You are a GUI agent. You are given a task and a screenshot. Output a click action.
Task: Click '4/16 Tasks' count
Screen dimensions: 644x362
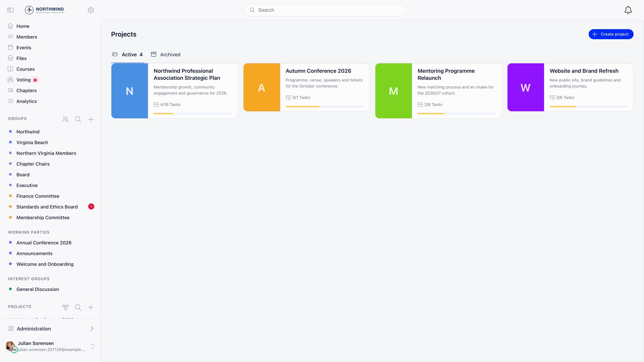(x=170, y=104)
